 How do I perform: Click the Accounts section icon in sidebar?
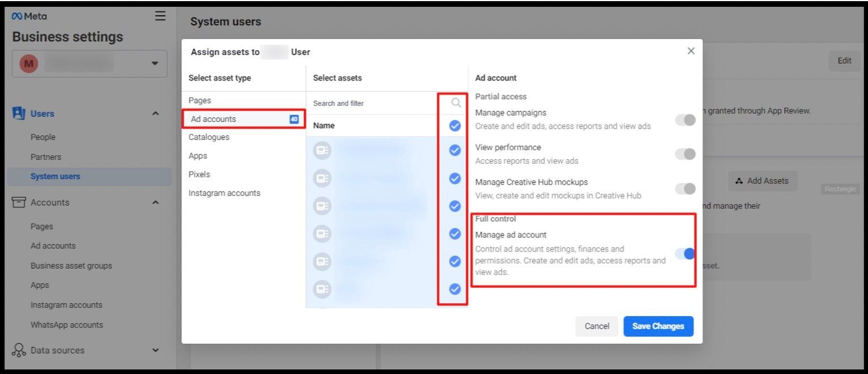(19, 202)
